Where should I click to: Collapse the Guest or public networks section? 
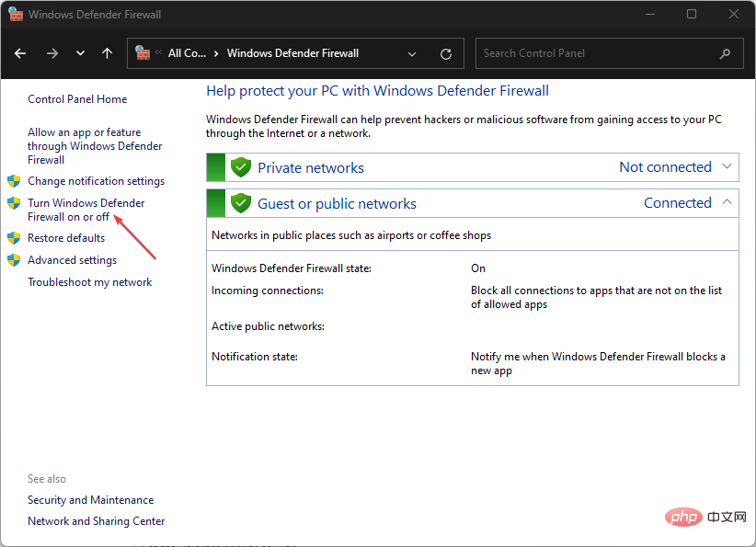(727, 202)
